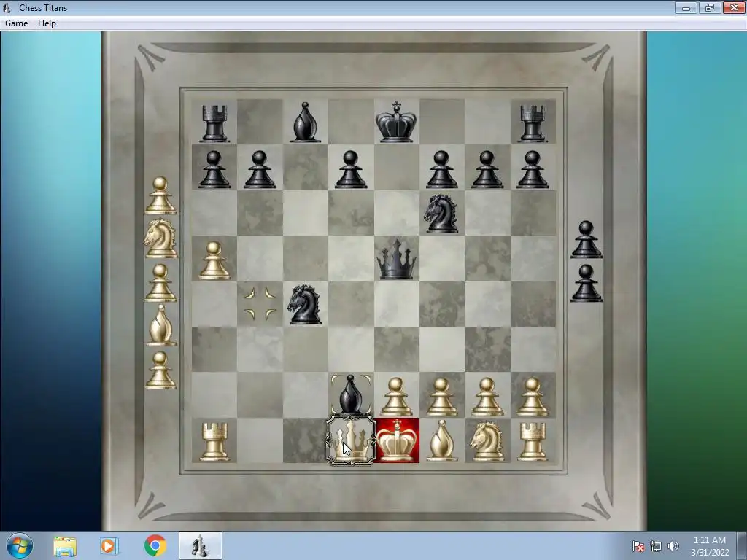This screenshot has width=747, height=560.
Task: Click the black knight on f6
Action: click(441, 214)
